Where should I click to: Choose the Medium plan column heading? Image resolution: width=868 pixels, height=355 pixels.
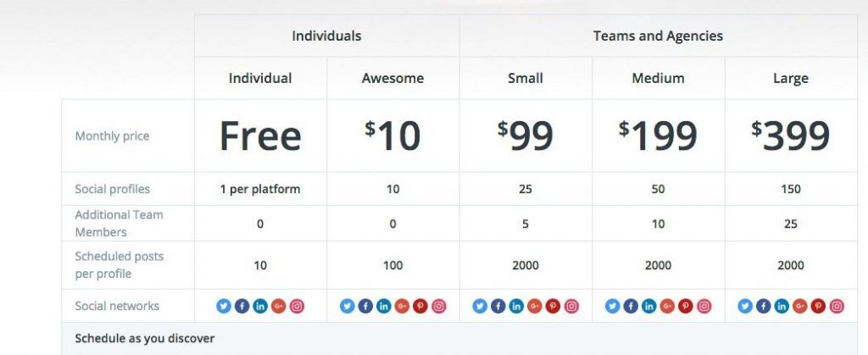(x=658, y=78)
